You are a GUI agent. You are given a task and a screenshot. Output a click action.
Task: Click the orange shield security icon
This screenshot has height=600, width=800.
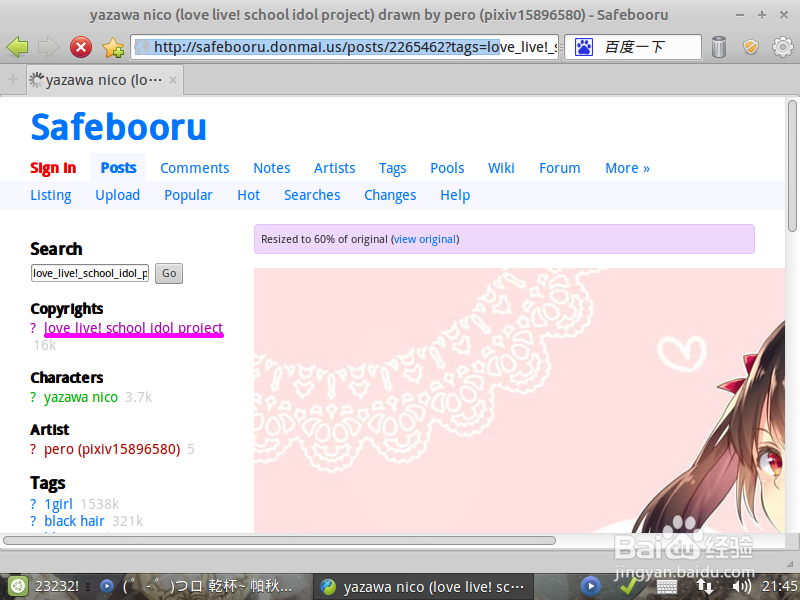(x=751, y=47)
